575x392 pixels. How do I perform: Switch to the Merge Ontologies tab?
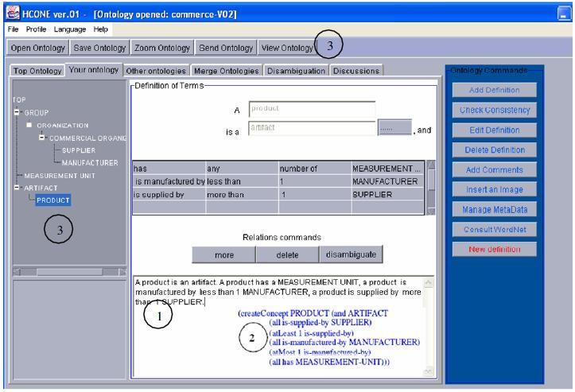click(x=226, y=71)
